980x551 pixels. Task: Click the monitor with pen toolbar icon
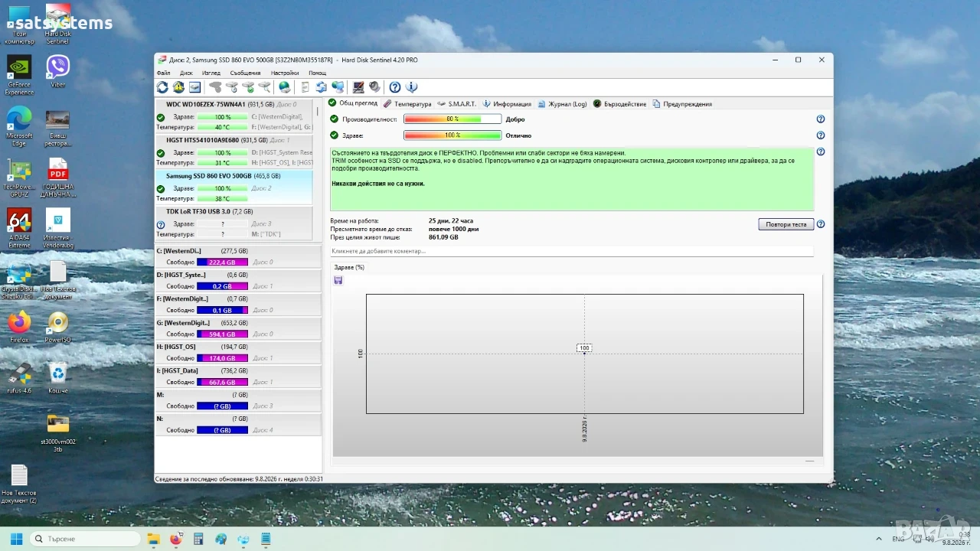pyautogui.click(x=358, y=87)
